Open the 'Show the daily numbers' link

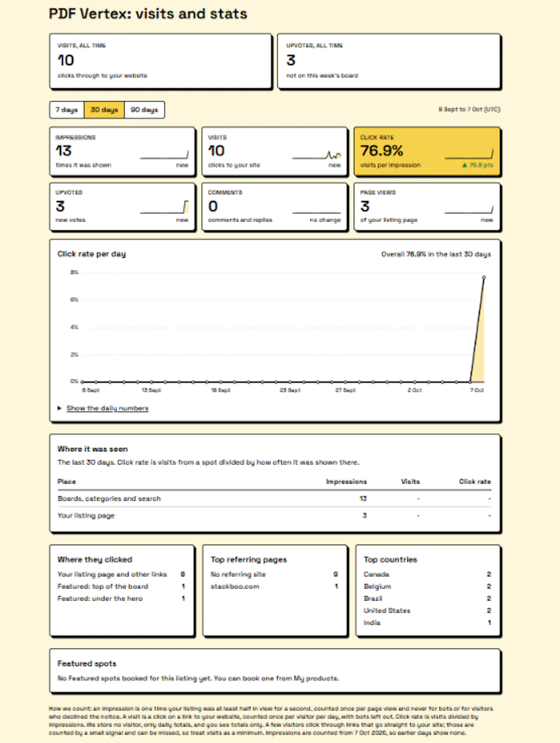pos(107,408)
